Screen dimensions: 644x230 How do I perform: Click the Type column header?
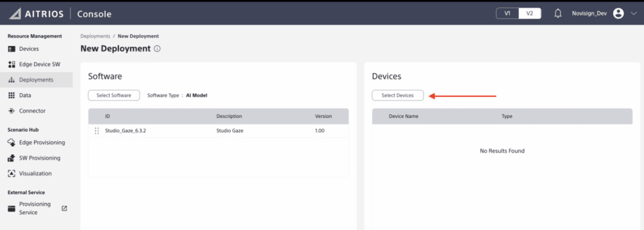[x=508, y=117]
